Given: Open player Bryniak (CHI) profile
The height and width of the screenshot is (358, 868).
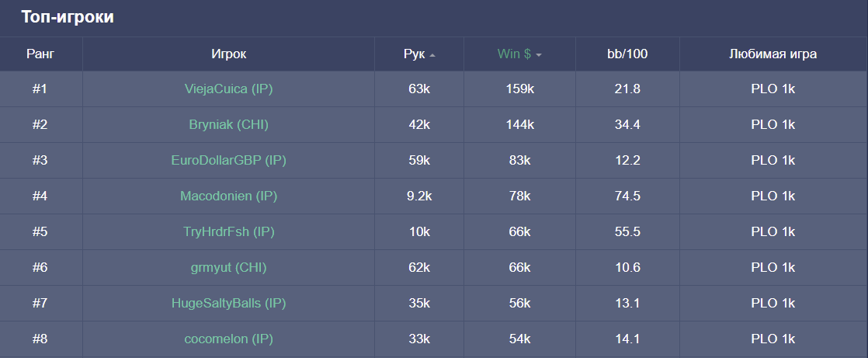Looking at the screenshot, I should coord(228,125).
